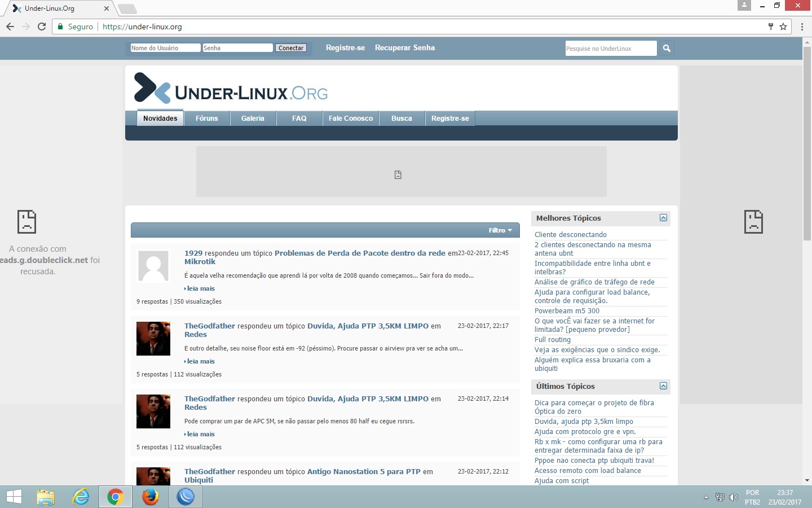The width and height of the screenshot is (812, 508).
Task: Click Registre-se link in the top bar
Action: (x=345, y=47)
